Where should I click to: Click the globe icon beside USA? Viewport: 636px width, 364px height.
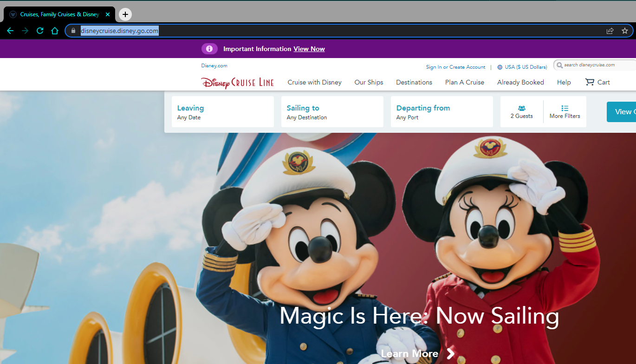[x=500, y=67]
